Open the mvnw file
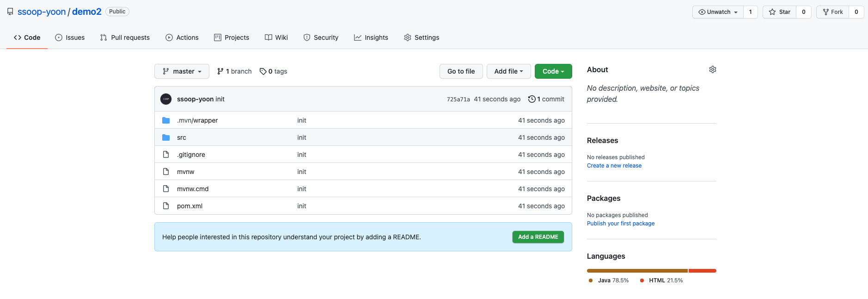This screenshot has height=299, width=868. tap(185, 172)
